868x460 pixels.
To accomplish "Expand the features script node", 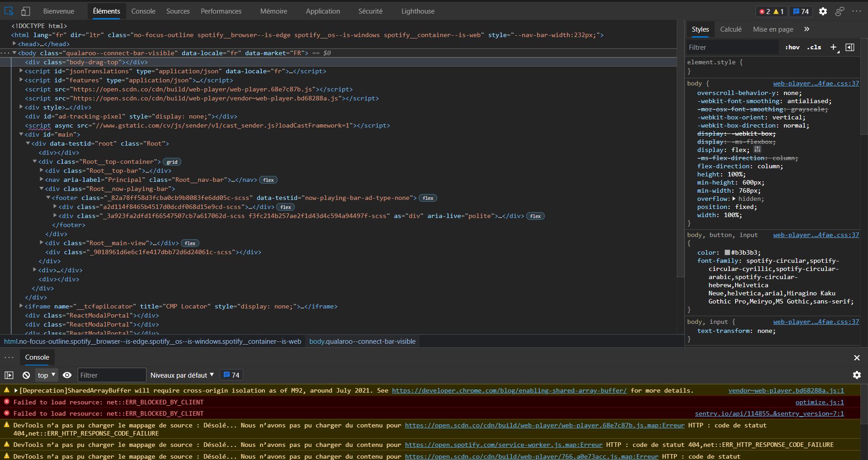I will point(21,80).
